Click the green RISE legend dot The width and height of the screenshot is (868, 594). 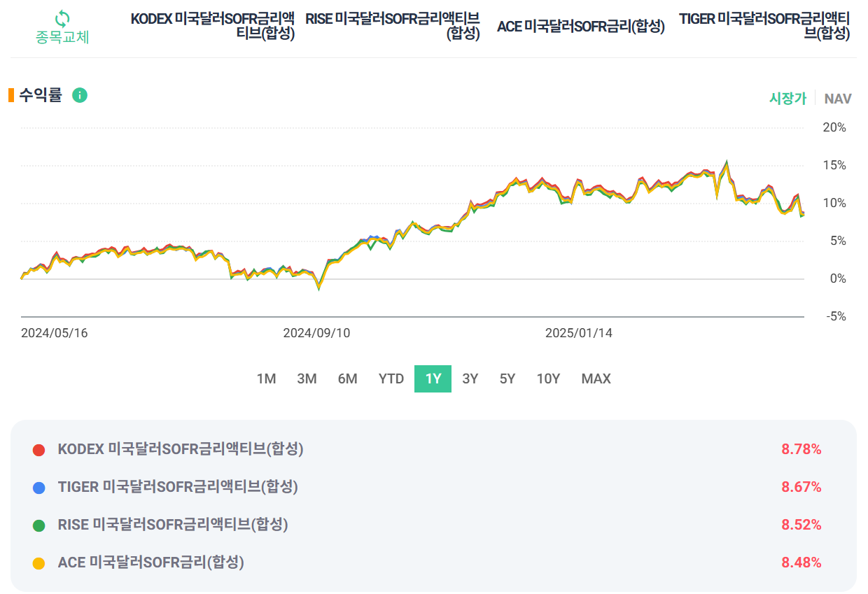pyautogui.click(x=40, y=523)
